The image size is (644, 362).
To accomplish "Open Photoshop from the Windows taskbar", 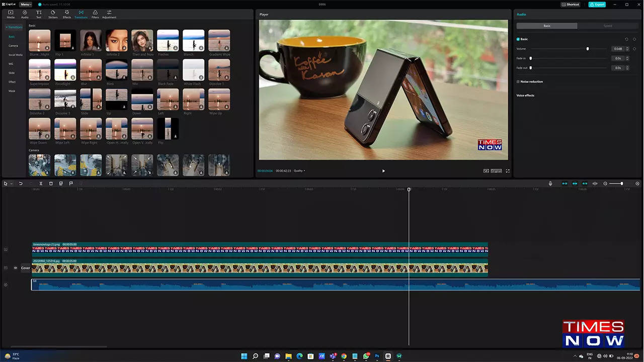I will coord(377,356).
